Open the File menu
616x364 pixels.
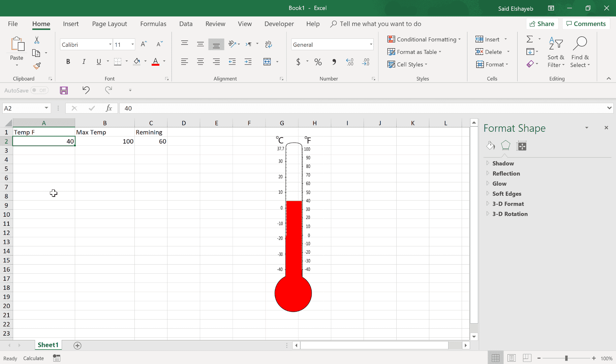click(13, 24)
